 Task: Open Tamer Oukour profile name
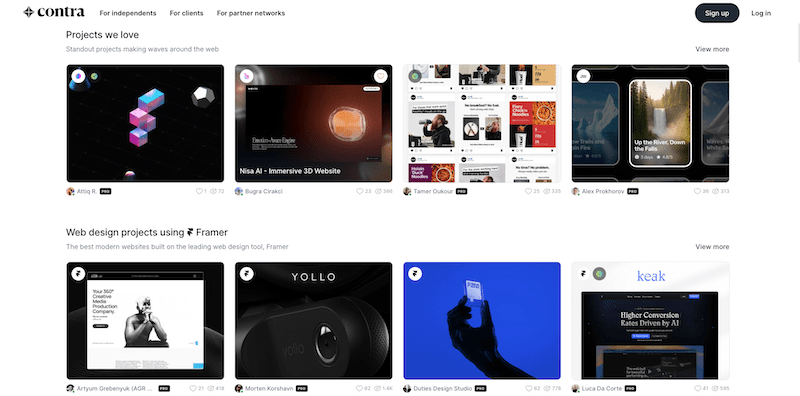433,191
